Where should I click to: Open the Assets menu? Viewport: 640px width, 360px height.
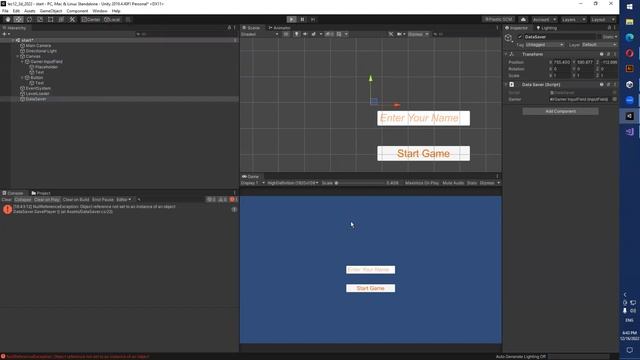pyautogui.click(x=29, y=11)
